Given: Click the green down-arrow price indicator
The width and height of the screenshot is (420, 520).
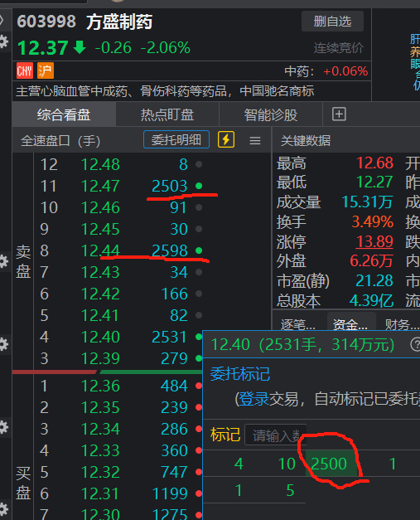Looking at the screenshot, I should pos(80,47).
